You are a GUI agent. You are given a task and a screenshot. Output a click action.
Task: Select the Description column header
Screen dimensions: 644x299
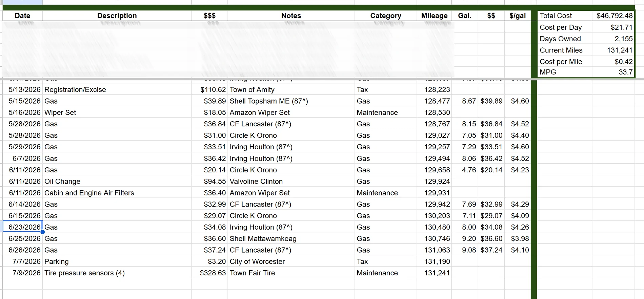point(117,16)
